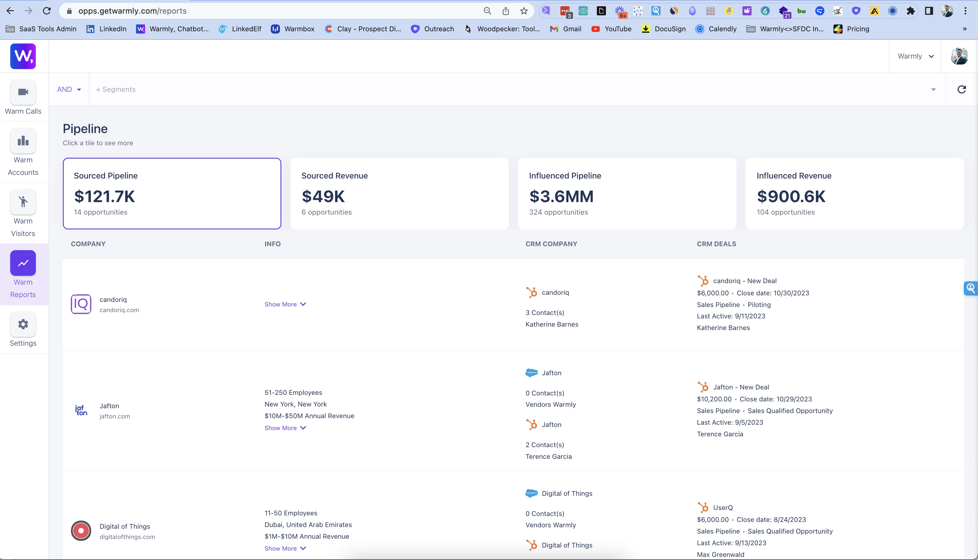978x560 pixels.
Task: Click Digital of Things logo
Action: (x=81, y=531)
